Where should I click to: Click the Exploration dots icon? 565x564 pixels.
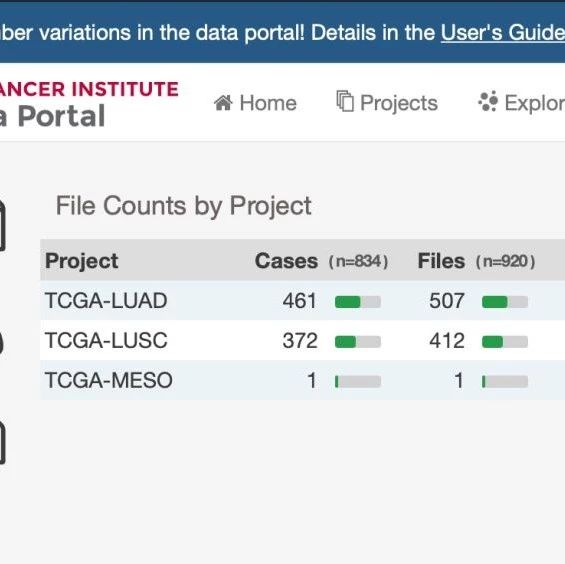click(488, 102)
